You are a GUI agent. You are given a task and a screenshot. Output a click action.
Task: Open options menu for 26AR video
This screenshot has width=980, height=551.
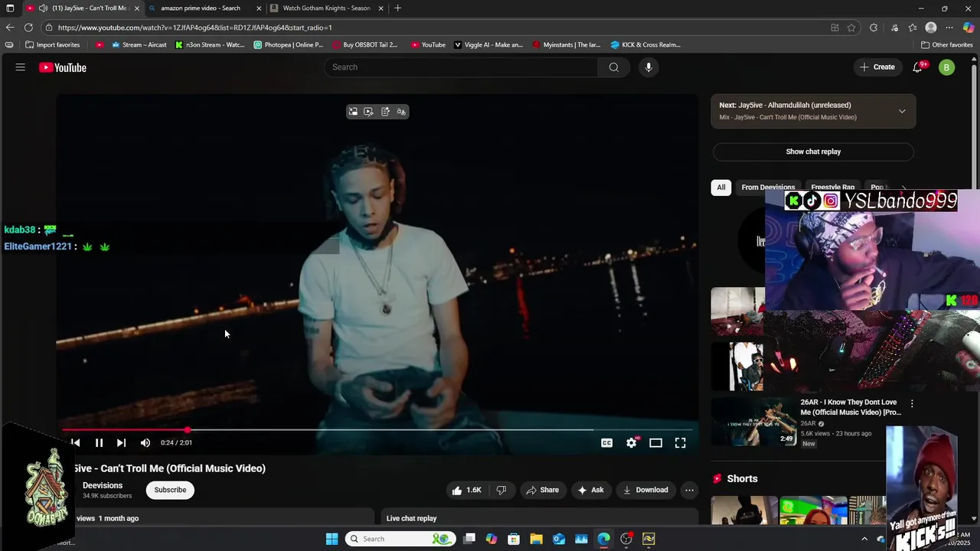tap(911, 403)
